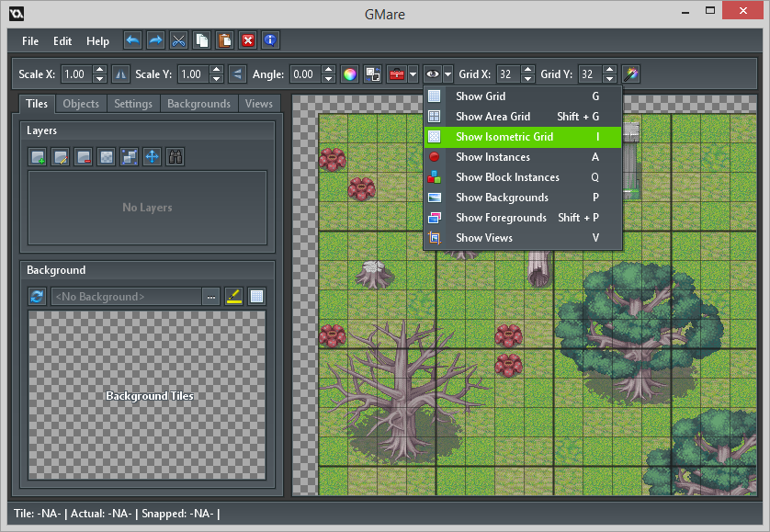770x532 pixels.
Task: Switch to the Views tab
Action: (x=259, y=104)
